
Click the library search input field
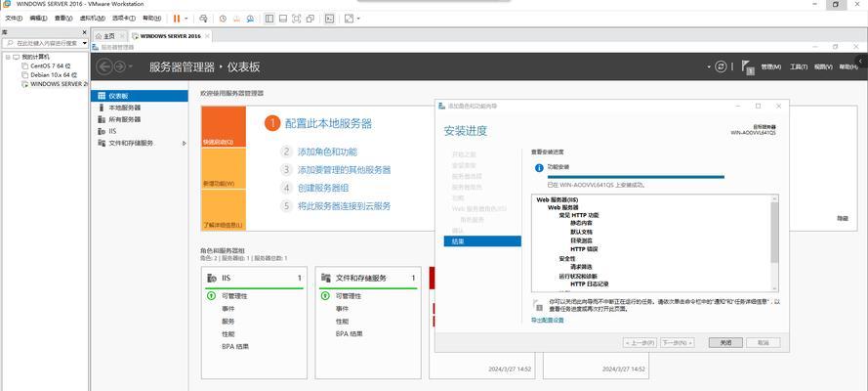[x=42, y=43]
